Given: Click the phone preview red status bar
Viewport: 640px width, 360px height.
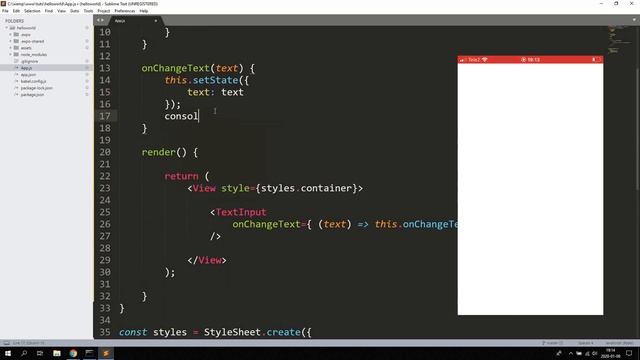Looking at the screenshot, I should 530,60.
